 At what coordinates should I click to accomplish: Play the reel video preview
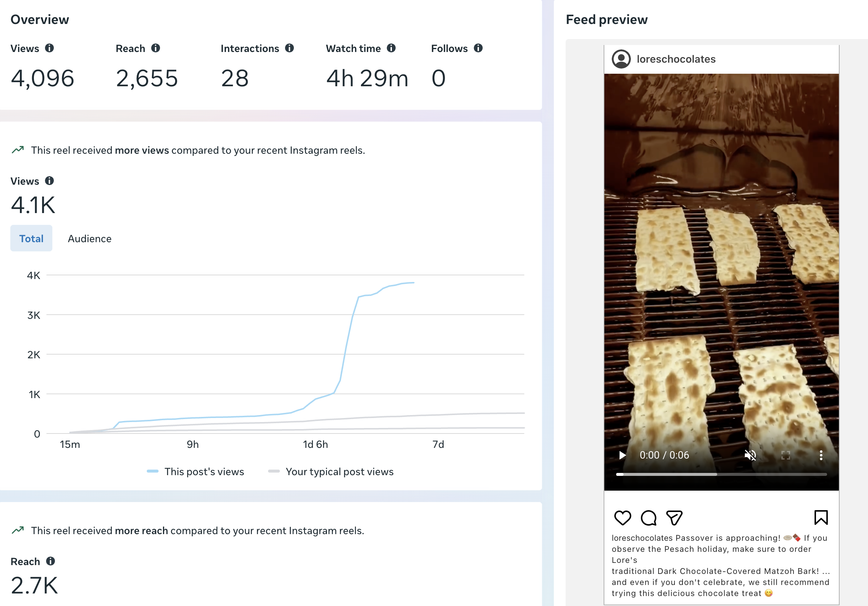click(x=622, y=455)
